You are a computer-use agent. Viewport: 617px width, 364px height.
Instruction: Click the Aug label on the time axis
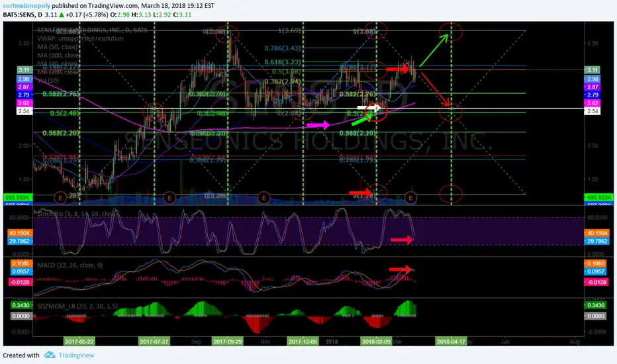tap(575, 341)
